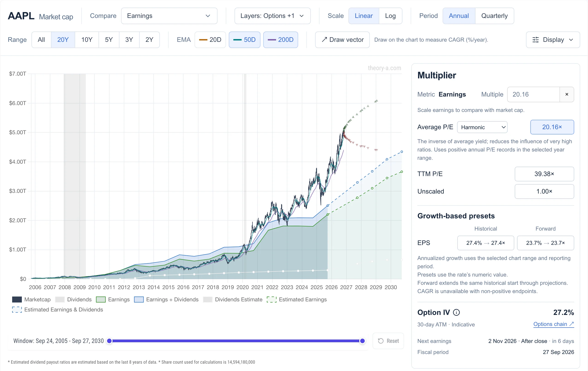588x371 pixels.
Task: Apply the 20.16× average P/E preset
Action: (x=552, y=127)
